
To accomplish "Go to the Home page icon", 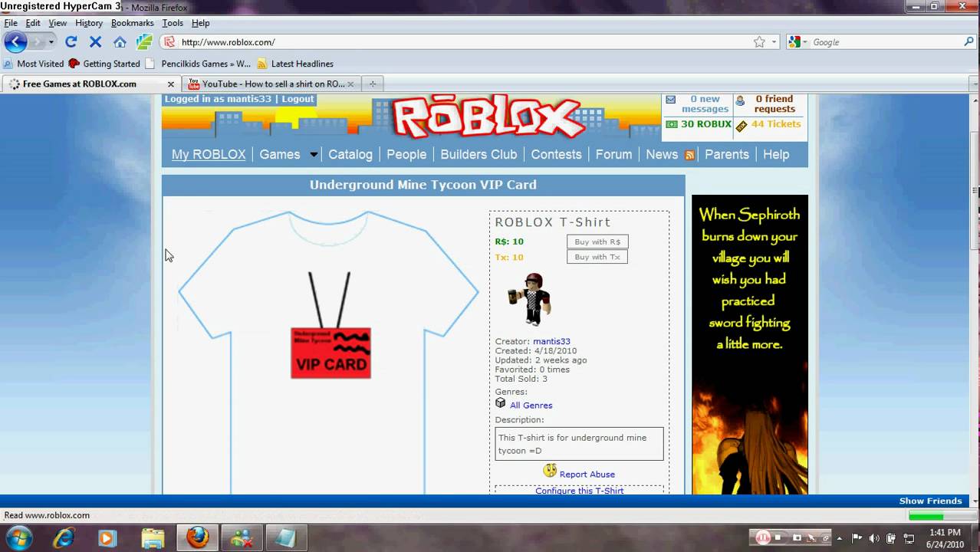I will pos(120,42).
